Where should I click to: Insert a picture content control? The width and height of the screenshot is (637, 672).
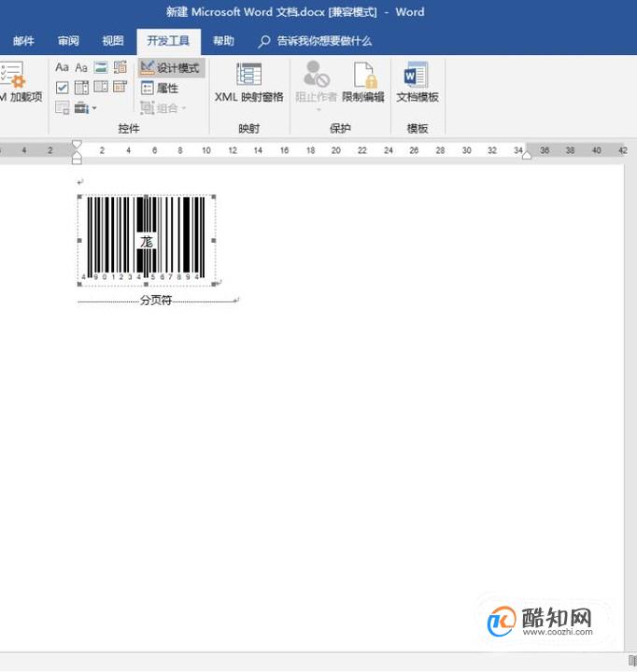point(101,67)
